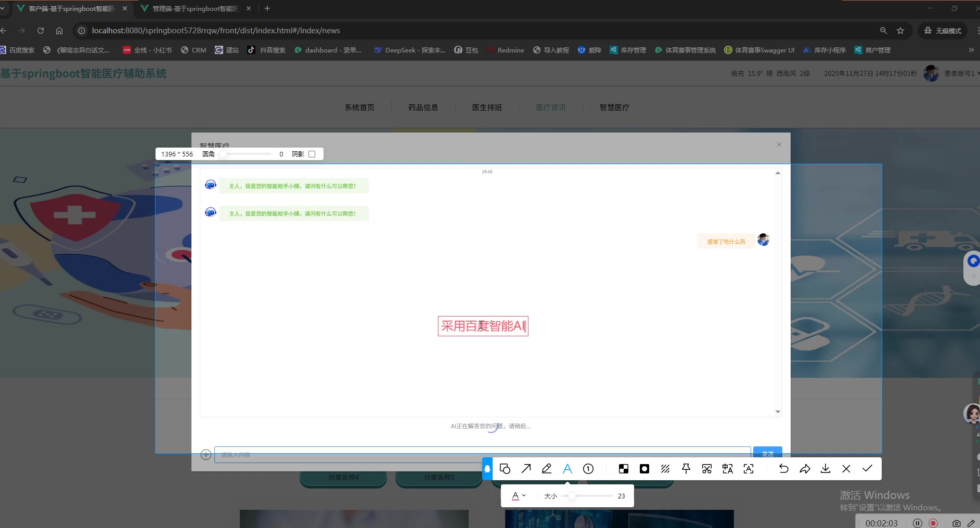The width and height of the screenshot is (980, 528).
Task: Cancel the screenshot with the X icon
Action: coord(846,469)
